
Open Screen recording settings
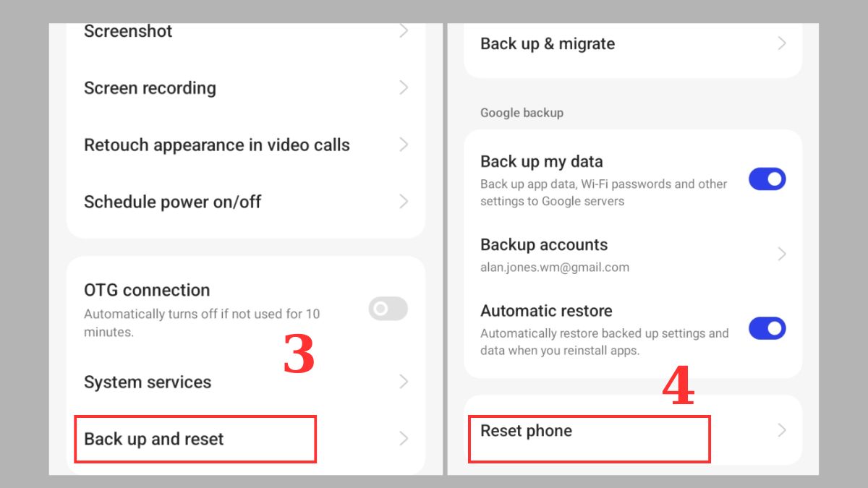tap(246, 87)
